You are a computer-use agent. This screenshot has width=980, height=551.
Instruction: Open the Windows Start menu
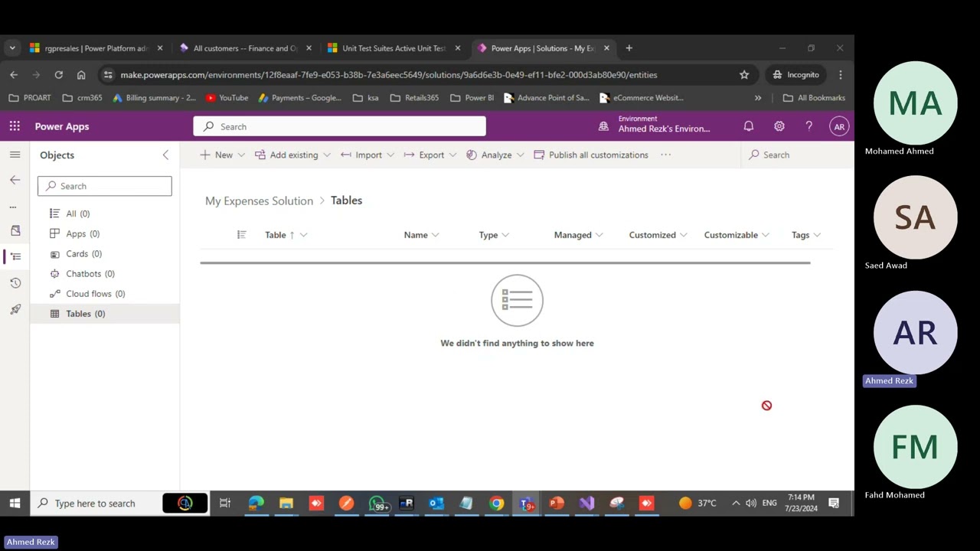point(15,503)
